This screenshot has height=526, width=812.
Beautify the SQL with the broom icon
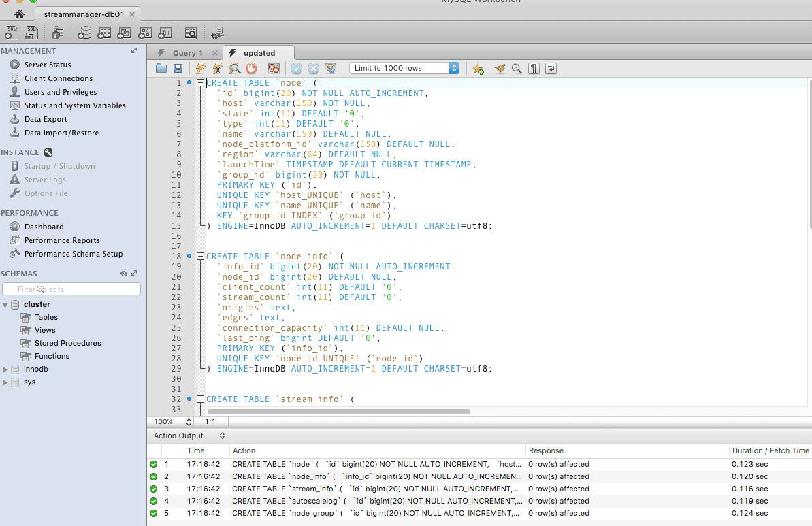[500, 68]
